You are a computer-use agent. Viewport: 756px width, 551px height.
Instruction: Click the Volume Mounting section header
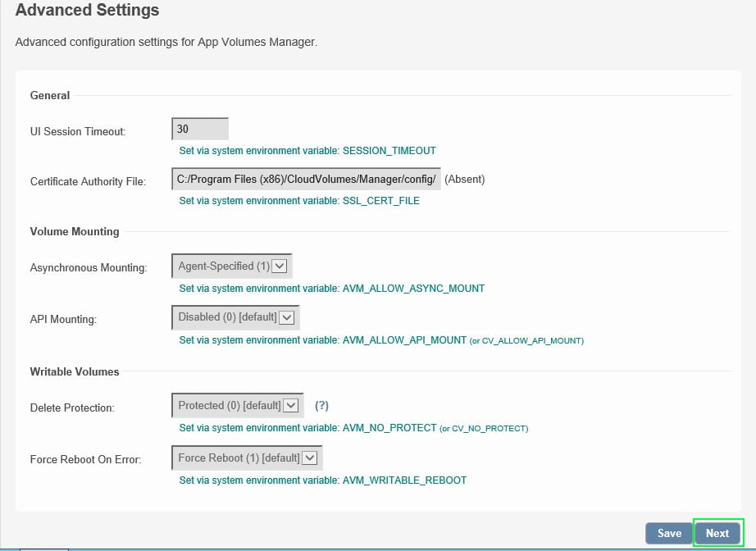[x=75, y=231]
